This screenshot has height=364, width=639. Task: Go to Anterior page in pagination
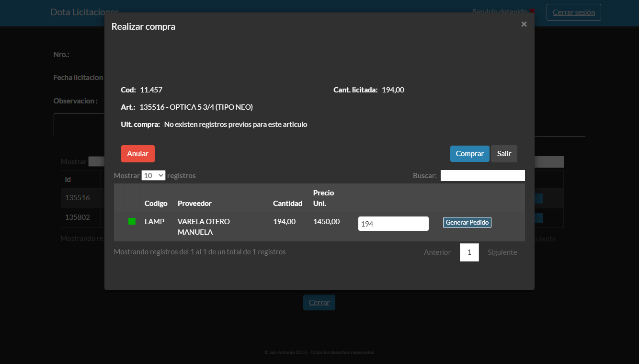(x=437, y=252)
